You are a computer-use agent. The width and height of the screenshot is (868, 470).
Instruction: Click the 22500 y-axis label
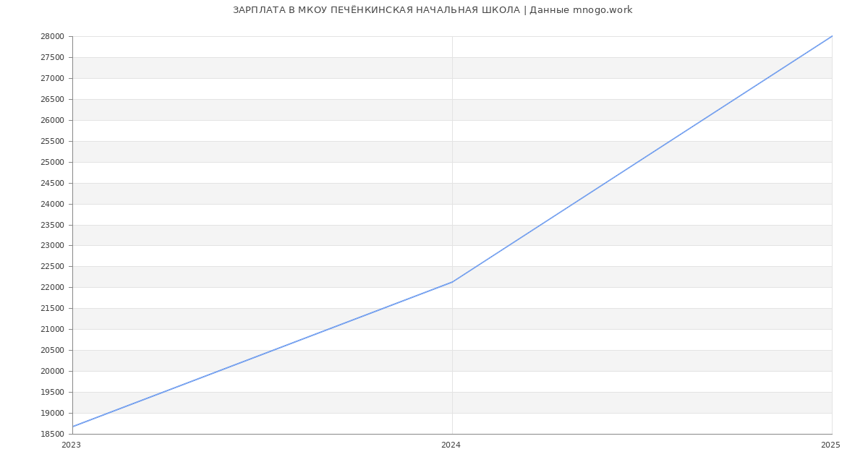coord(53,267)
